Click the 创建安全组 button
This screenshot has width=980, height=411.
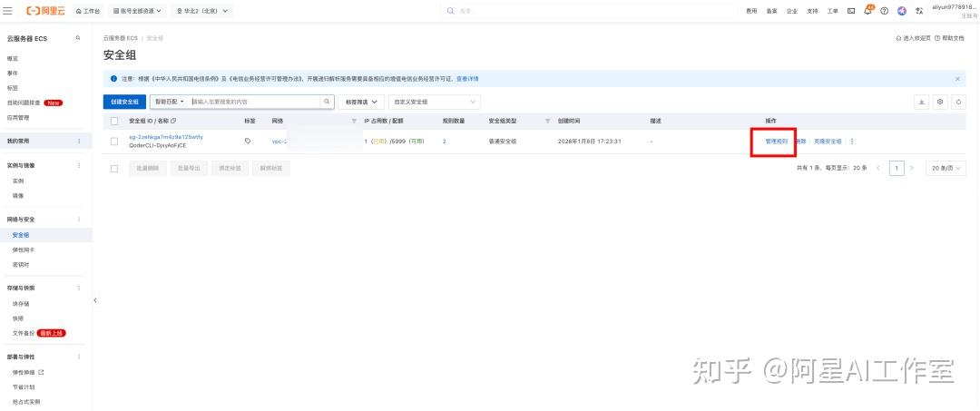(x=124, y=102)
